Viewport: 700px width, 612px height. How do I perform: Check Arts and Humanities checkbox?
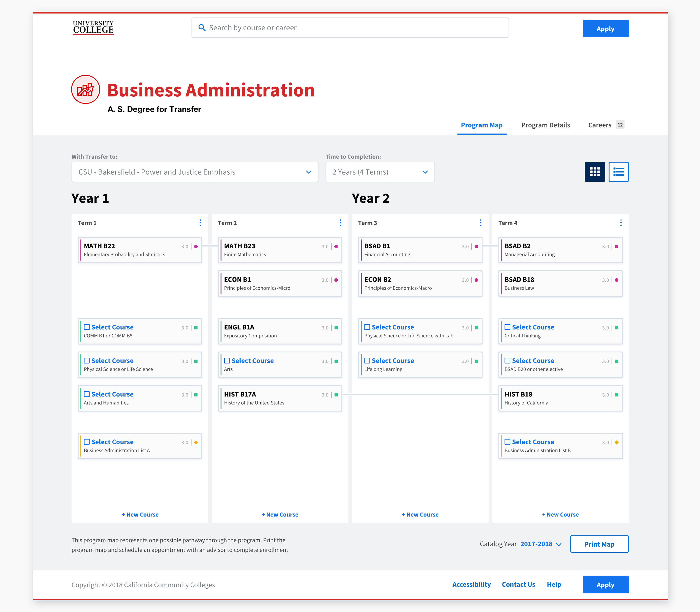[x=87, y=394]
